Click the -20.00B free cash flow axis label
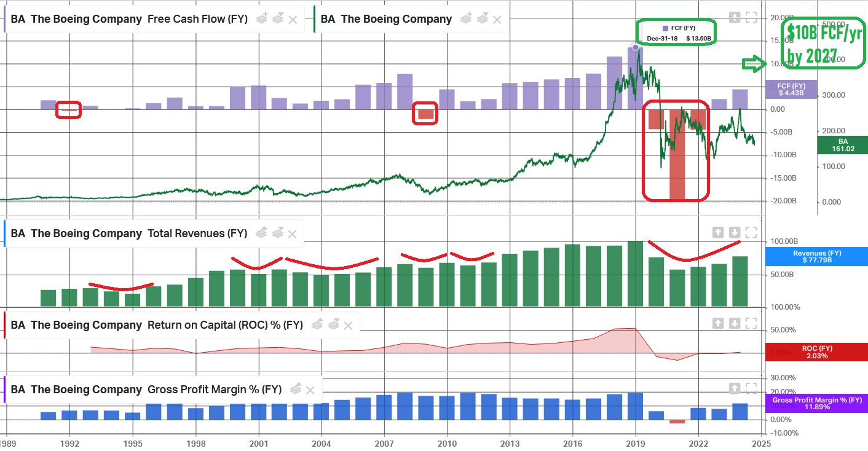 tap(784, 201)
